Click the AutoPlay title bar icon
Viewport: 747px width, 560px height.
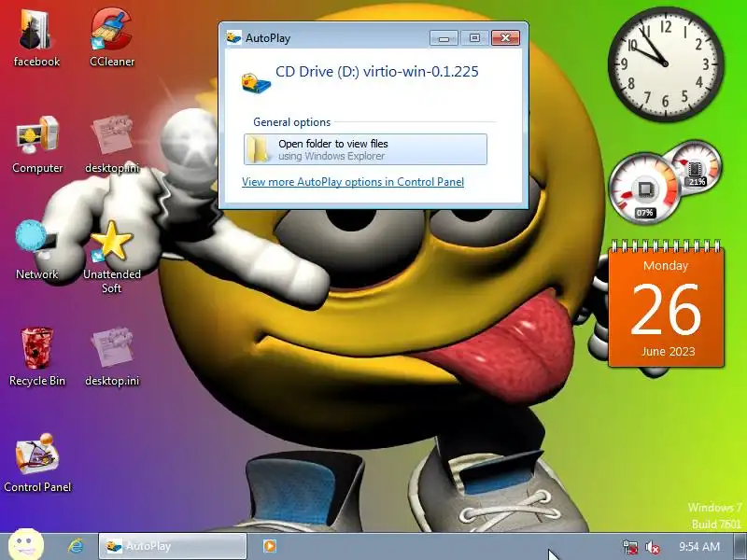pos(233,37)
